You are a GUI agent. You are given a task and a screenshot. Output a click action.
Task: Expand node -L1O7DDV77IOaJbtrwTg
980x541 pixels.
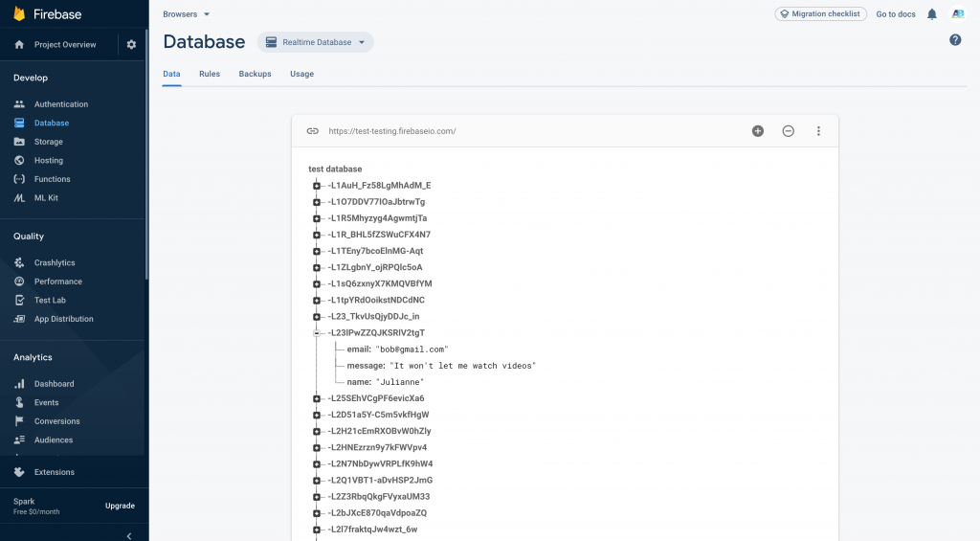(317, 202)
